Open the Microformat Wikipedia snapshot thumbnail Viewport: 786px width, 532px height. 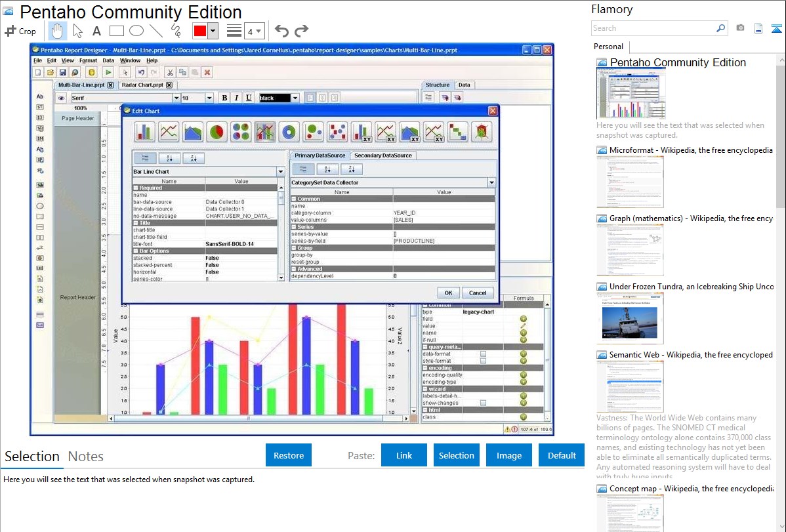(x=630, y=182)
